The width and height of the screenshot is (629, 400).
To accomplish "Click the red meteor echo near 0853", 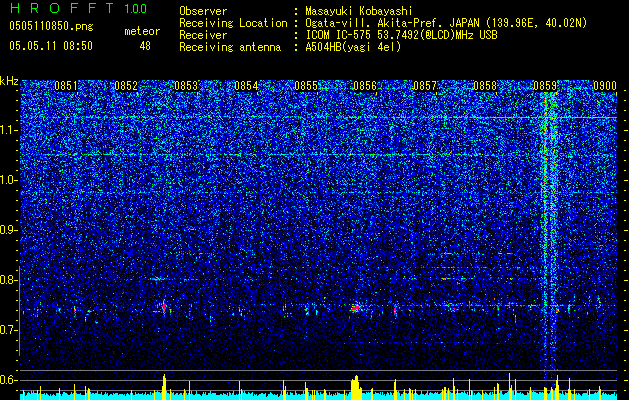I will (x=164, y=307).
